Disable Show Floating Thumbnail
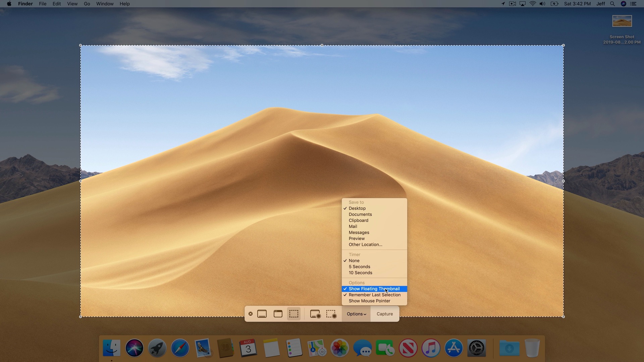This screenshot has height=362, width=644. 374,289
